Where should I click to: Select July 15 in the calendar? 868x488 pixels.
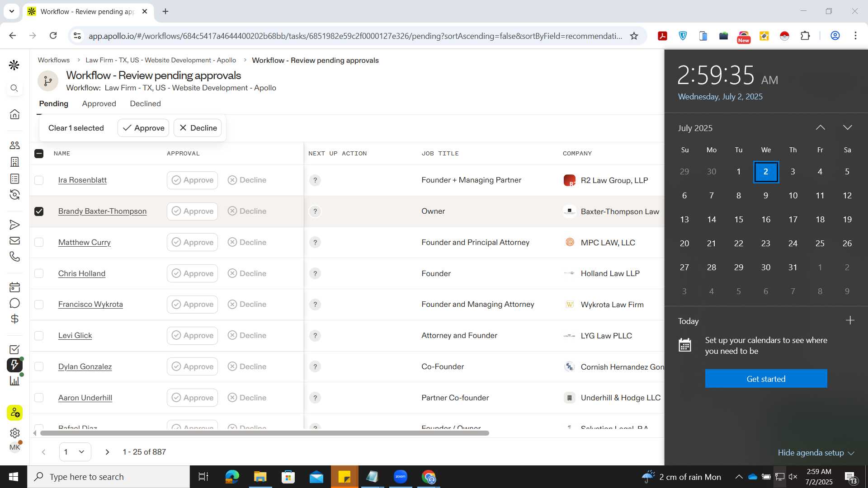(x=739, y=220)
